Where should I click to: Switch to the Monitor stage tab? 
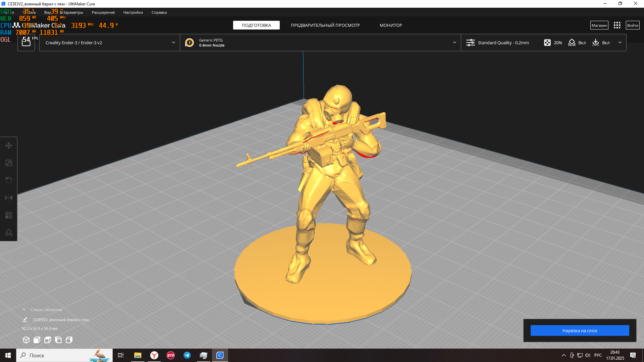pos(391,25)
